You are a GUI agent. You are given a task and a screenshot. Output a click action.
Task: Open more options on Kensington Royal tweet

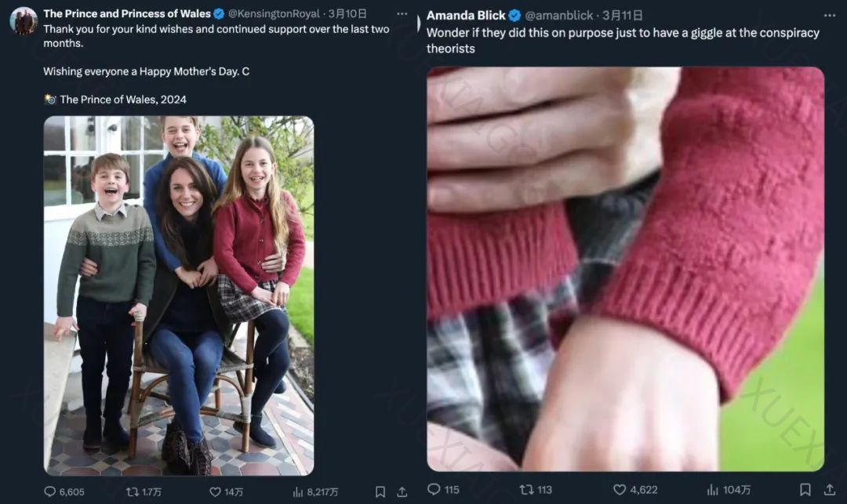pyautogui.click(x=402, y=14)
